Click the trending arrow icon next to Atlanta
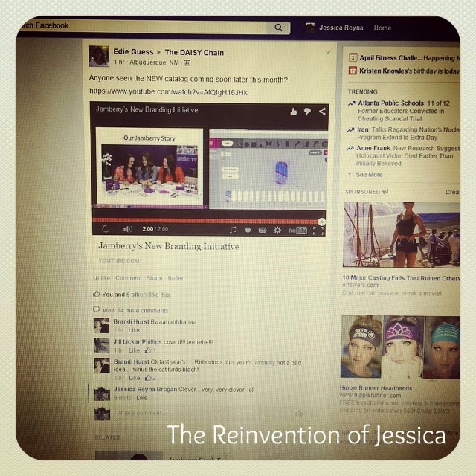 click(x=351, y=103)
